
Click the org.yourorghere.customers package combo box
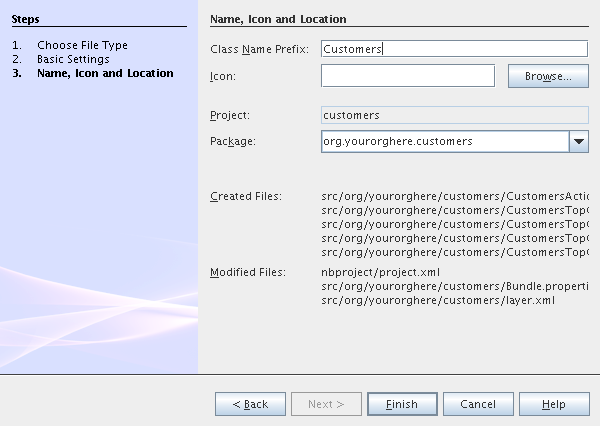(x=444, y=142)
